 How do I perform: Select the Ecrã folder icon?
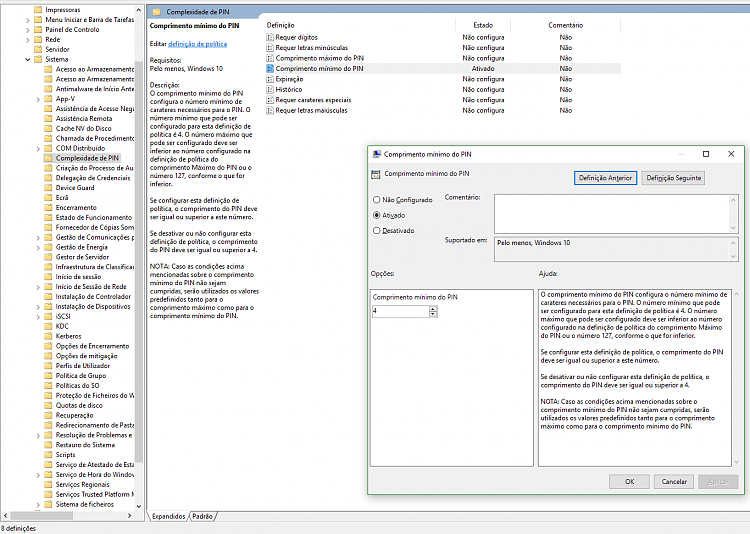pos(48,198)
